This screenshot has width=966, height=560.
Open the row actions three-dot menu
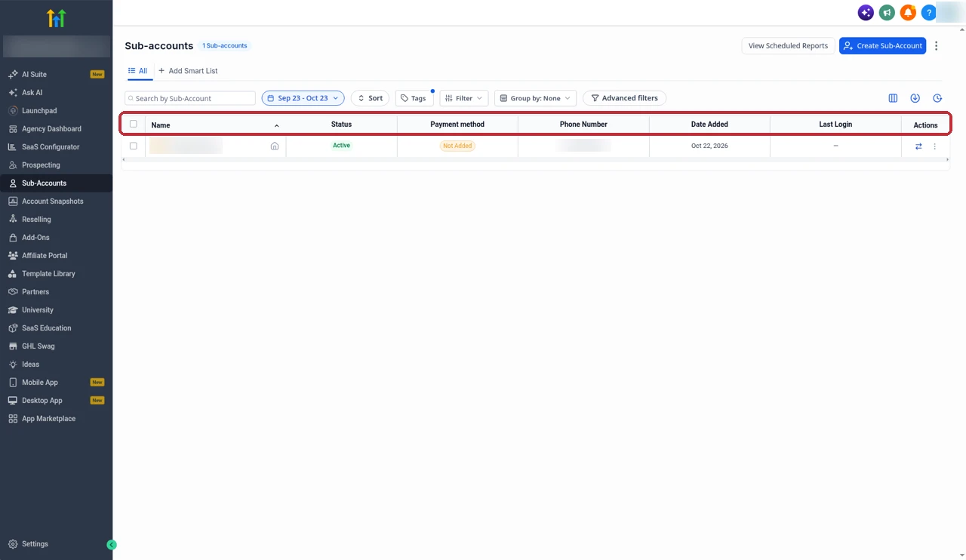pos(934,146)
